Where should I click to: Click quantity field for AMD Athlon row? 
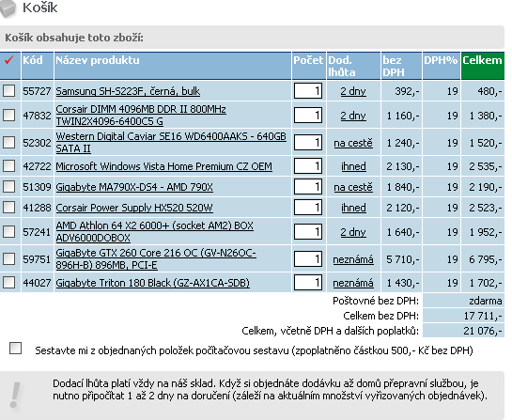pyautogui.click(x=308, y=232)
